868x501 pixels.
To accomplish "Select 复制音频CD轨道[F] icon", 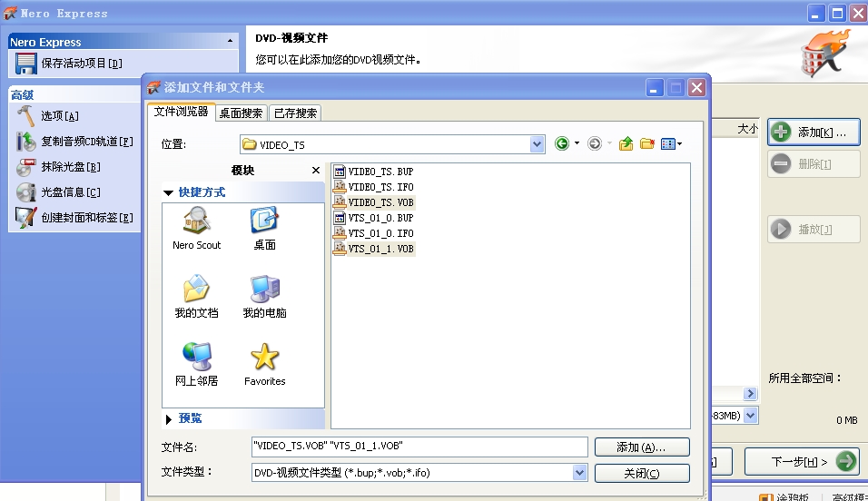I will click(x=25, y=142).
